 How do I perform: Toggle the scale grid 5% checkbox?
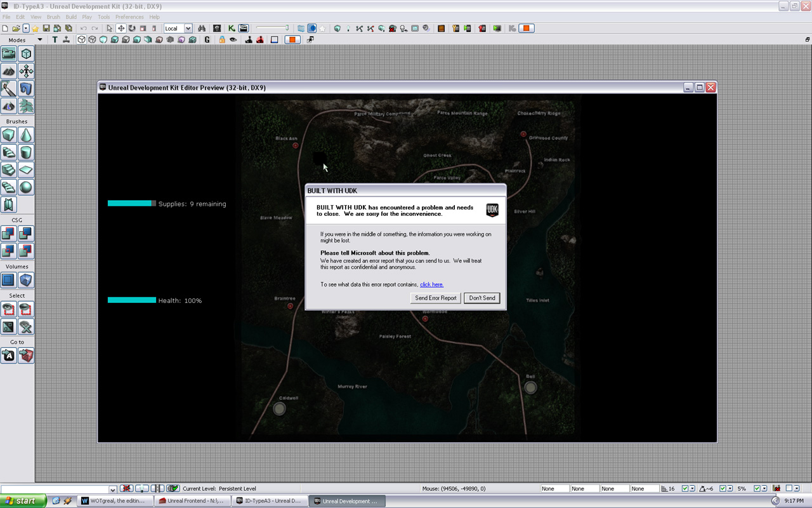(x=757, y=488)
